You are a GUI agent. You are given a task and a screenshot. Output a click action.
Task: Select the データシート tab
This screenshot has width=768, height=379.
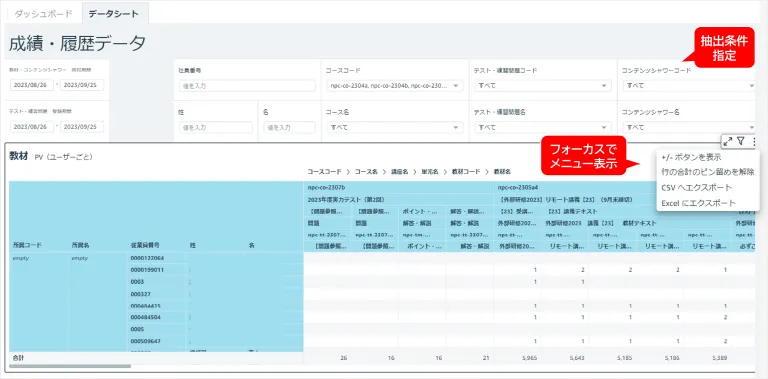click(x=114, y=13)
